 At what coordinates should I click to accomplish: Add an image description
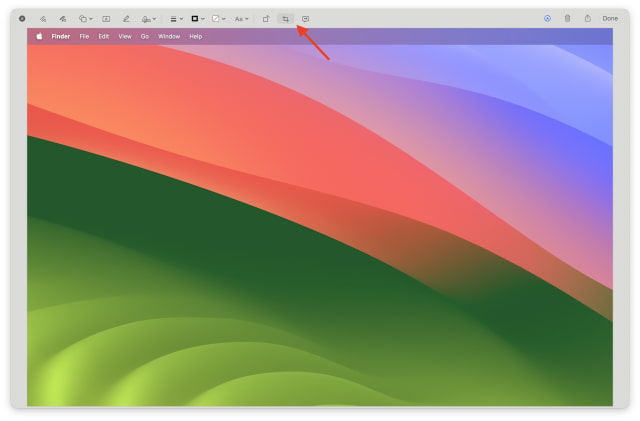point(305,18)
